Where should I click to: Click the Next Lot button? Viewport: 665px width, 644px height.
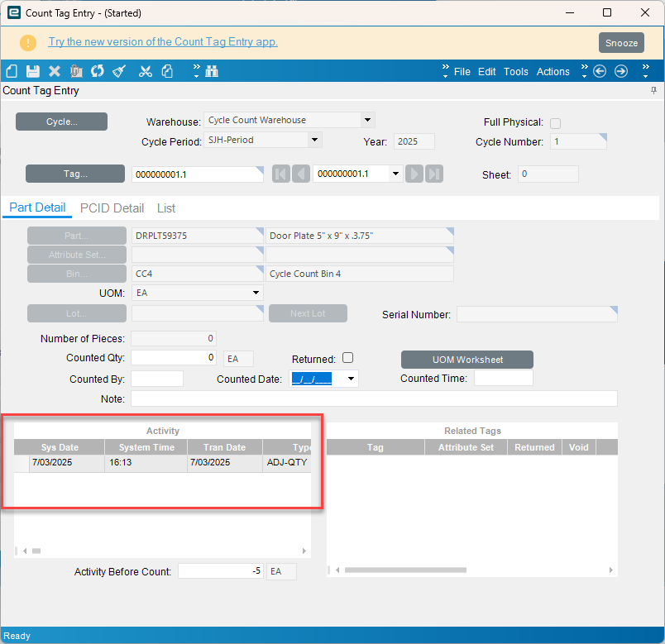click(x=308, y=313)
